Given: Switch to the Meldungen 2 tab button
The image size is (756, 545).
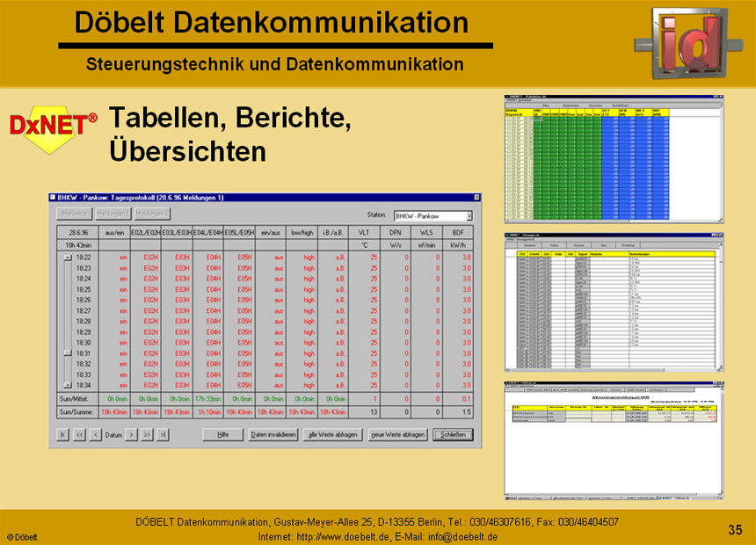Looking at the screenshot, I should coord(152,214).
